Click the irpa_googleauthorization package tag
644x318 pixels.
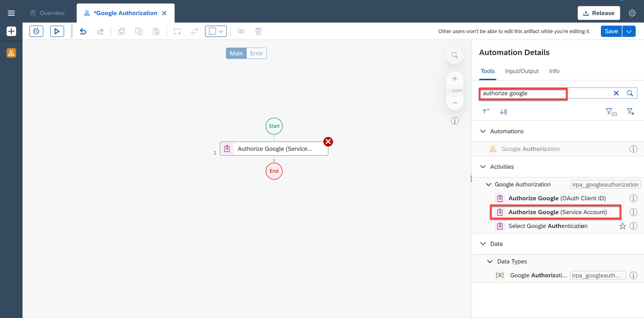tap(606, 184)
